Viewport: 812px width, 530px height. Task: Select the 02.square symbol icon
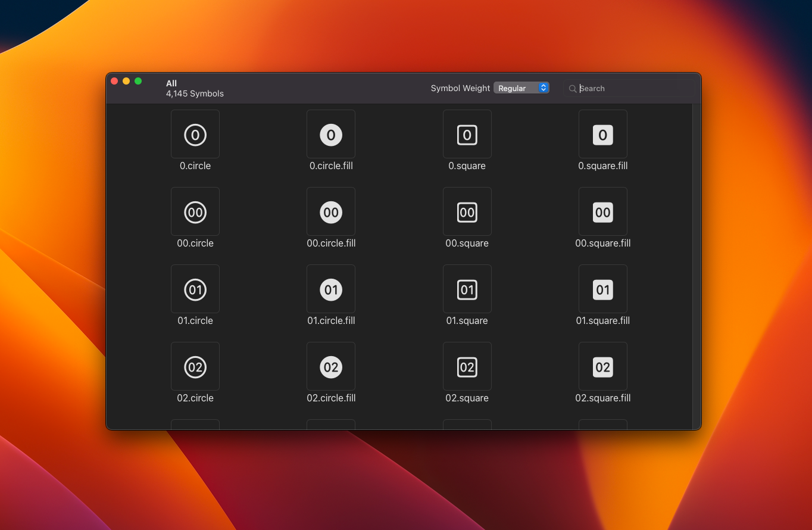point(467,367)
